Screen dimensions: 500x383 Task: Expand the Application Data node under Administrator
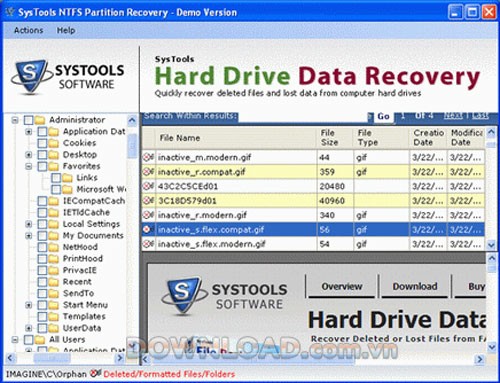[x=29, y=132]
